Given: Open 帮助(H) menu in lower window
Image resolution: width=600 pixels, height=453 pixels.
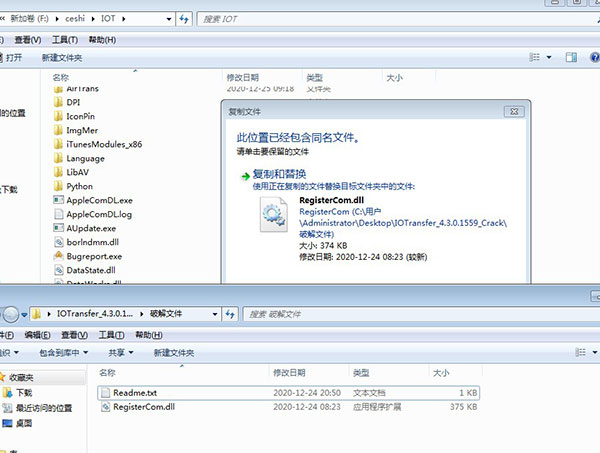Looking at the screenshot, I should click(149, 335).
